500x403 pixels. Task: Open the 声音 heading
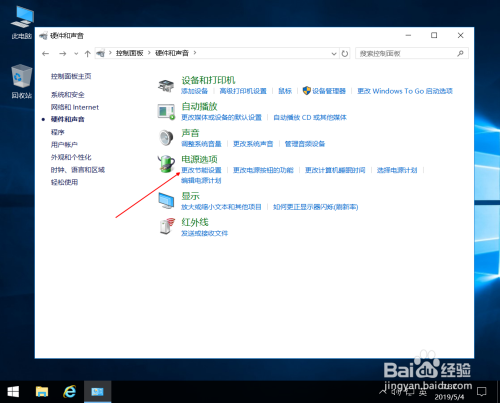190,133
